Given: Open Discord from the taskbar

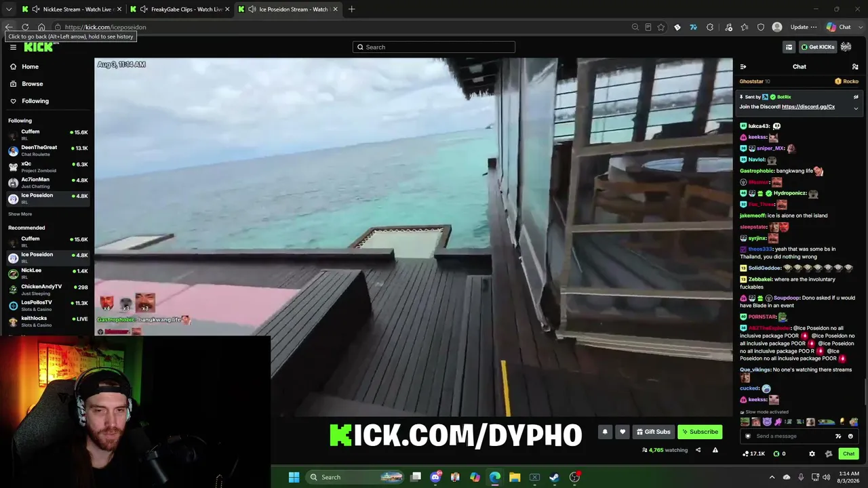Looking at the screenshot, I should (435, 477).
